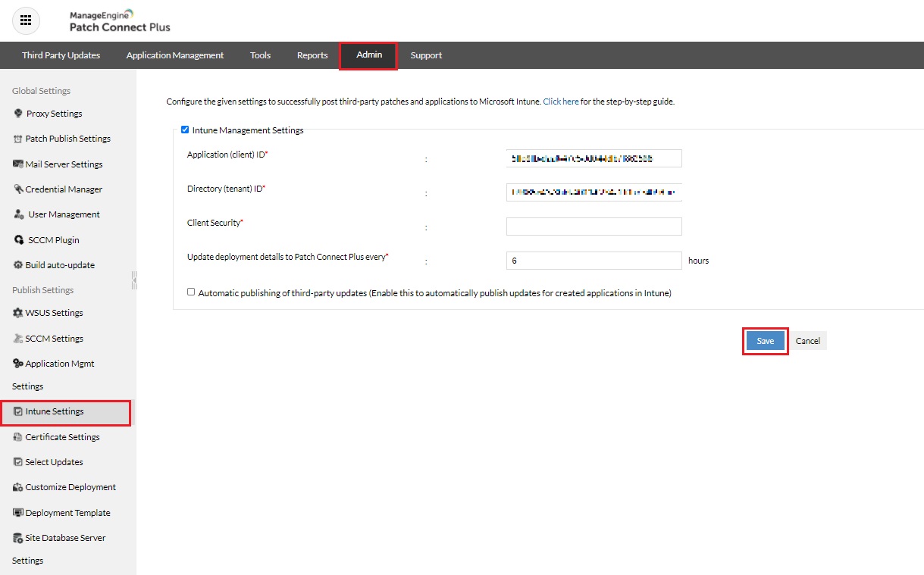Click the WSUS Settings gear icon

18,313
